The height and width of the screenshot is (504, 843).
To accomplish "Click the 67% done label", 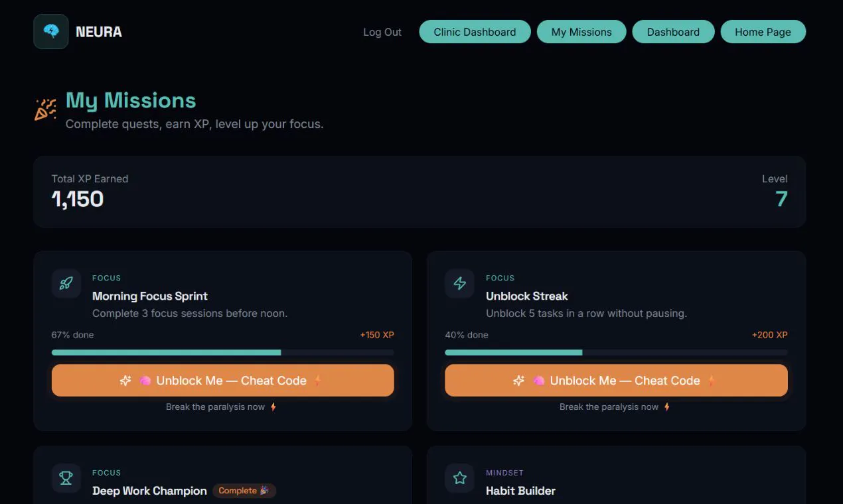I will click(x=72, y=335).
